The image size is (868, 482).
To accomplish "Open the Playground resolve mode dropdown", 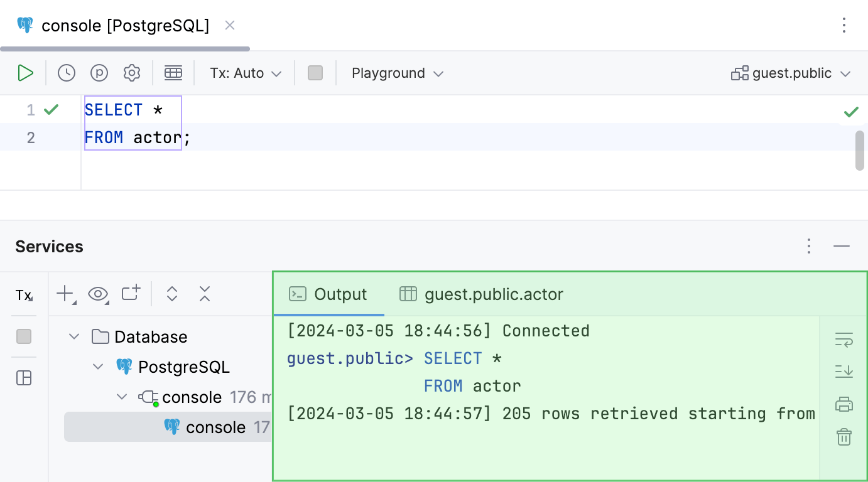I will tap(398, 73).
